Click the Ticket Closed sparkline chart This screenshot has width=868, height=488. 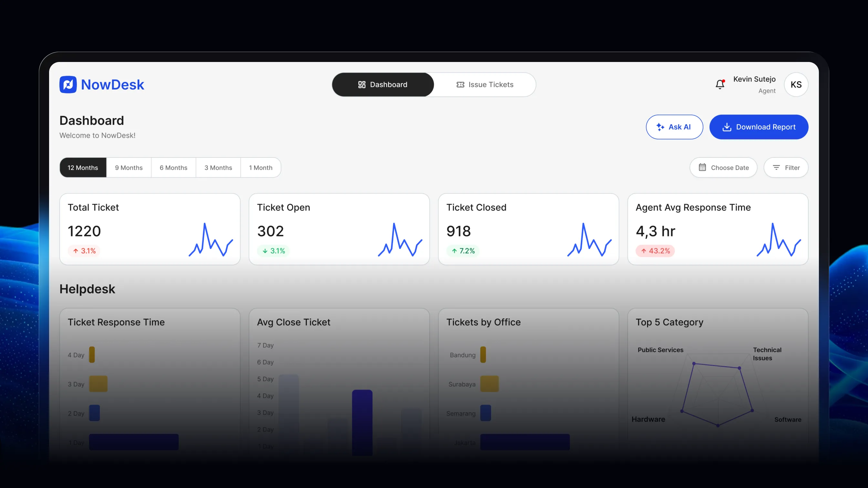tap(589, 240)
